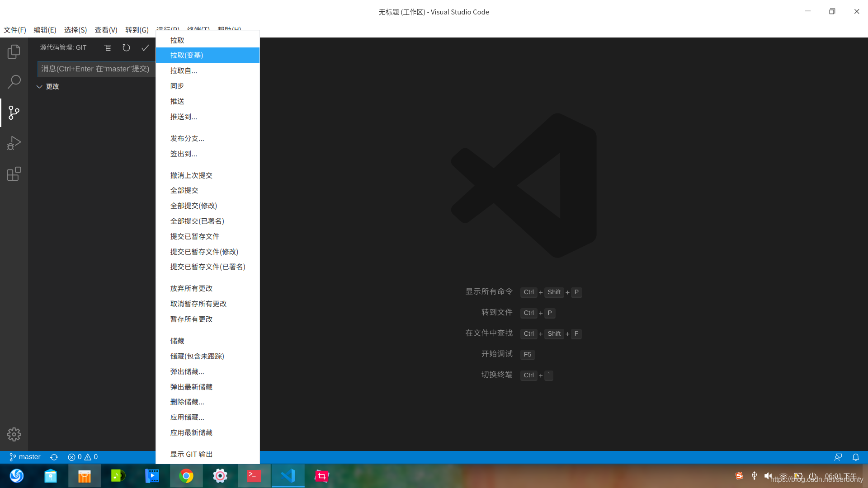
Task: Open system settings from the taskbar
Action: pos(220,476)
